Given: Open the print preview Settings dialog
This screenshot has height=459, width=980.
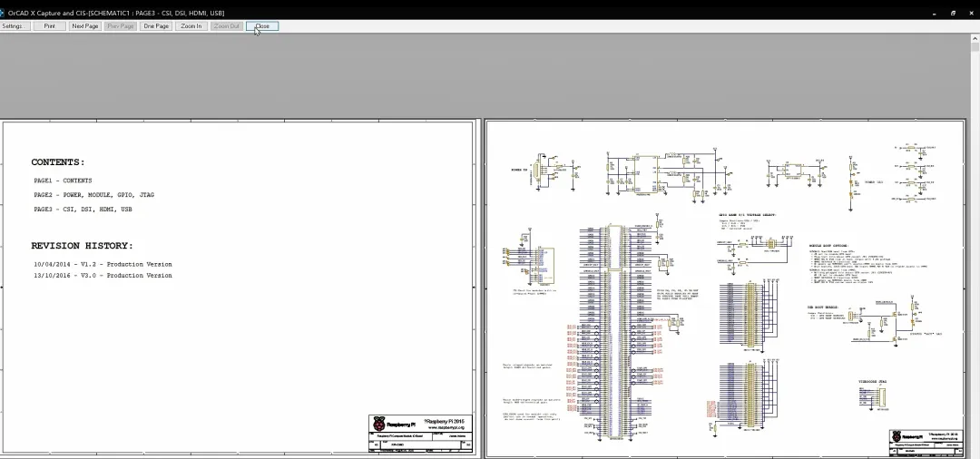Looking at the screenshot, I should pyautogui.click(x=15, y=26).
